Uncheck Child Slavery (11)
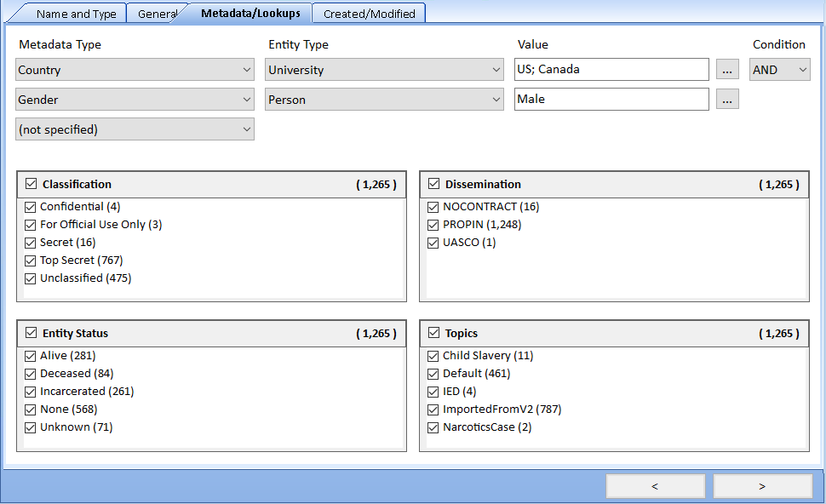The width and height of the screenshot is (826, 504). click(433, 356)
